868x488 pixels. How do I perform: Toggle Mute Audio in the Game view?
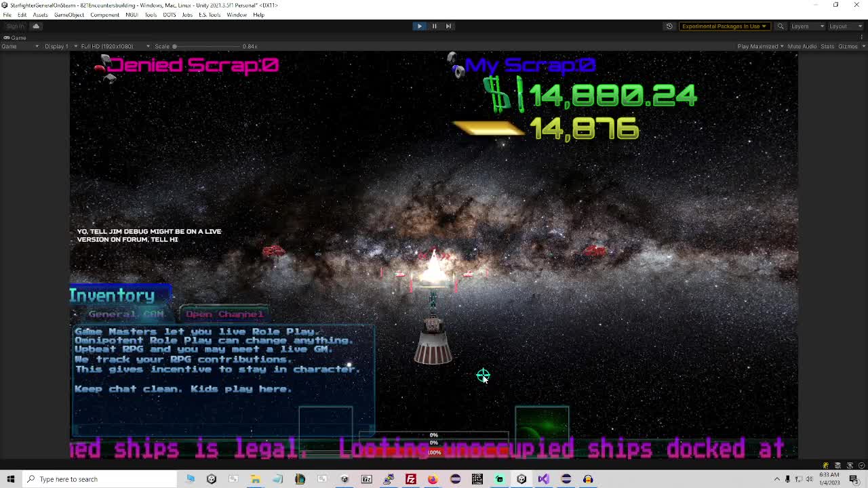click(802, 46)
